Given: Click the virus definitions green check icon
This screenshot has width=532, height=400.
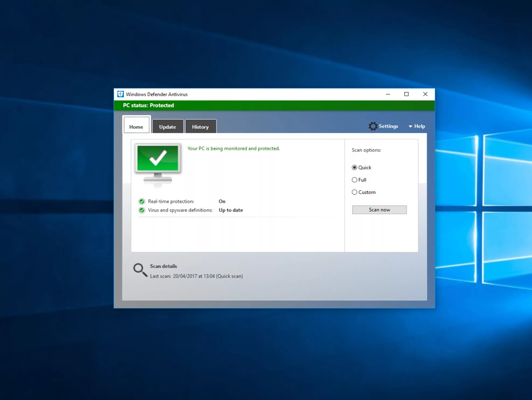Looking at the screenshot, I should tap(142, 210).
